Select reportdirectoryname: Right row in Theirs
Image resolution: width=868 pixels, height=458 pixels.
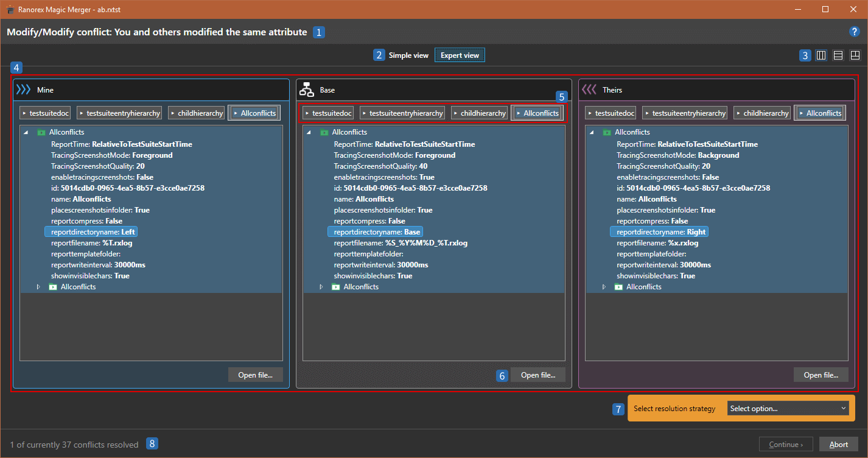(x=660, y=232)
